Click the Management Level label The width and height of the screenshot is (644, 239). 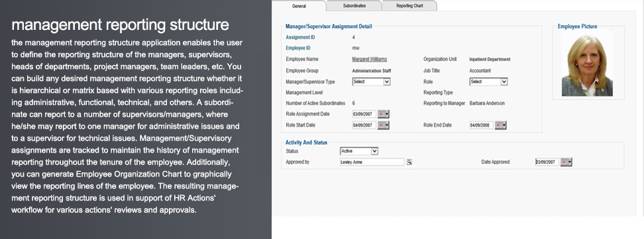pyautogui.click(x=304, y=93)
